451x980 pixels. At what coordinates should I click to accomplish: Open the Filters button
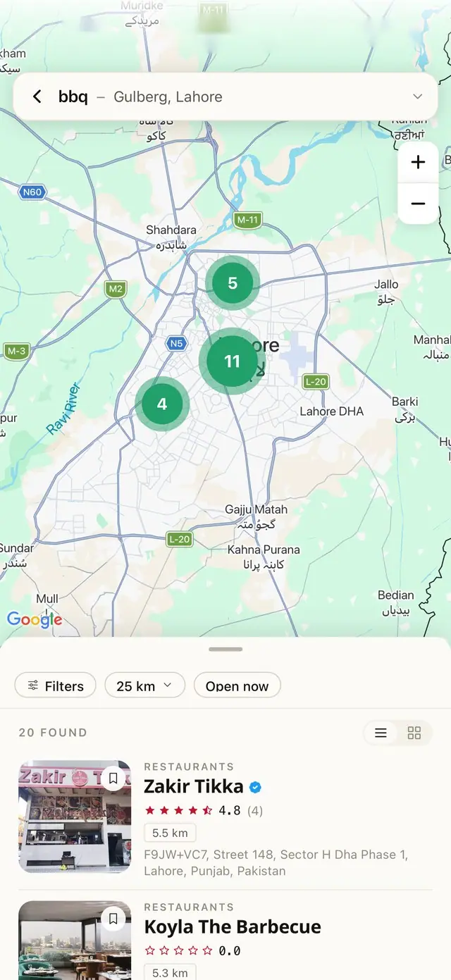point(55,686)
